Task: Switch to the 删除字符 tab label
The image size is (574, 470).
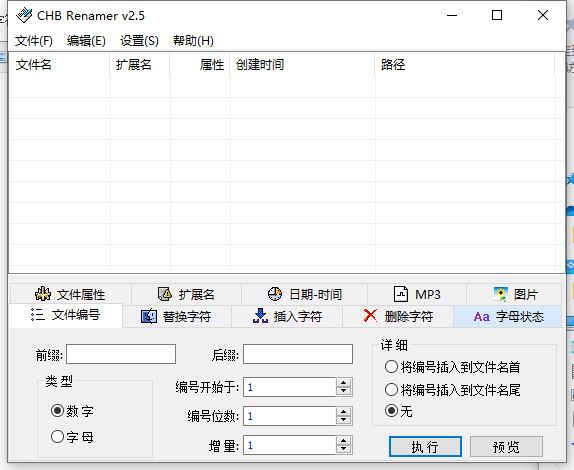Action: [409, 317]
